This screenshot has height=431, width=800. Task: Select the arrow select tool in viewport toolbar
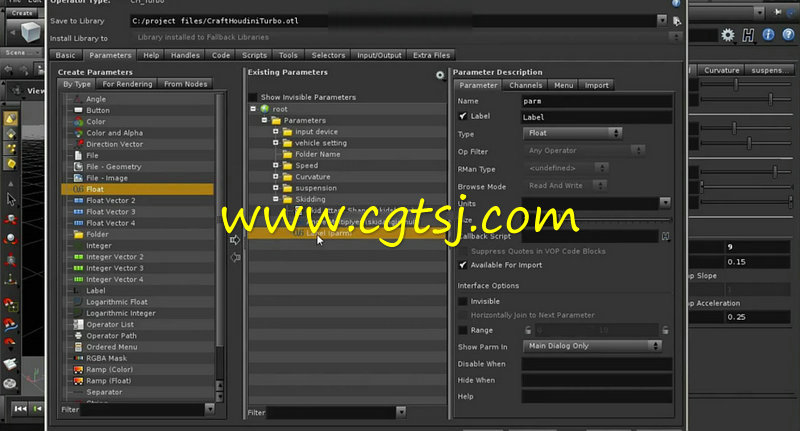click(x=11, y=199)
